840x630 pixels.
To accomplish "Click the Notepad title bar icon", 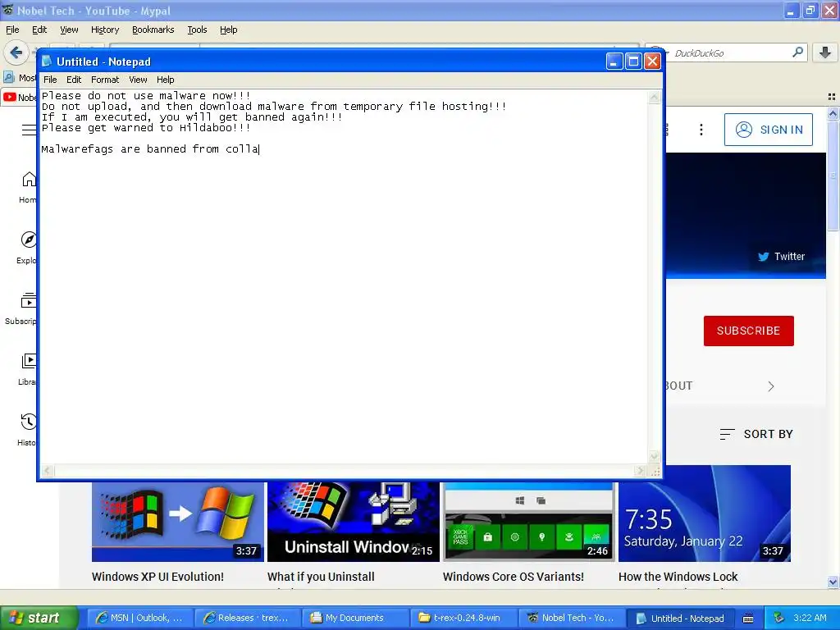I will pyautogui.click(x=47, y=62).
